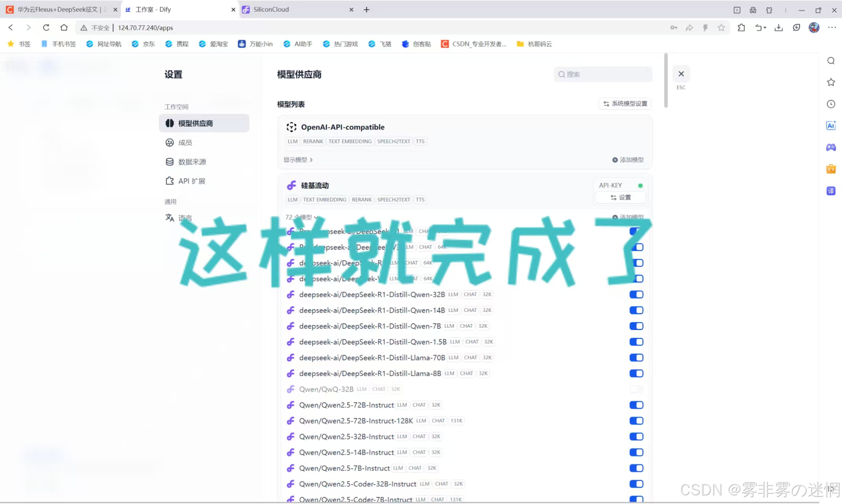
Task: Open 语言 language settings
Action: [204, 218]
